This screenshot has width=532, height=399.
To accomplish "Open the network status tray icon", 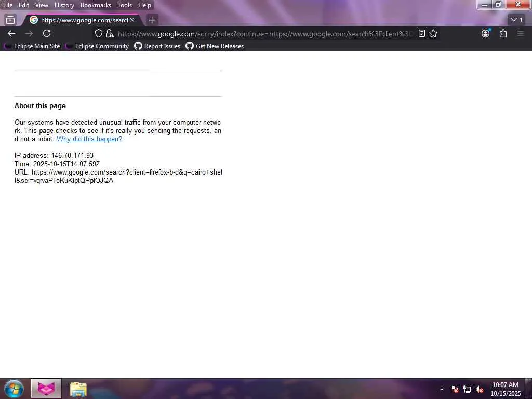I will coord(467,389).
